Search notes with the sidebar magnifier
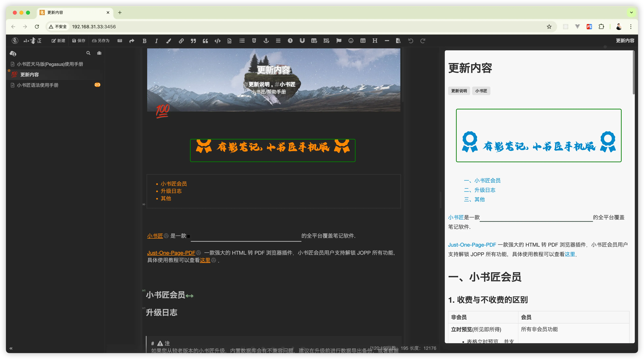Image resolution: width=644 pixels, height=359 pixels. click(88, 53)
